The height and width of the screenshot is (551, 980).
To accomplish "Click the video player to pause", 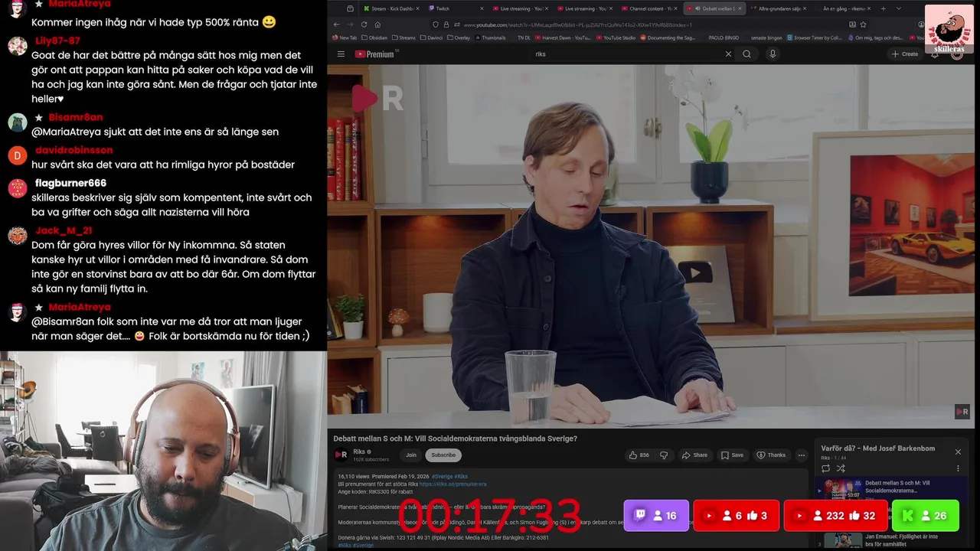I will [650, 246].
